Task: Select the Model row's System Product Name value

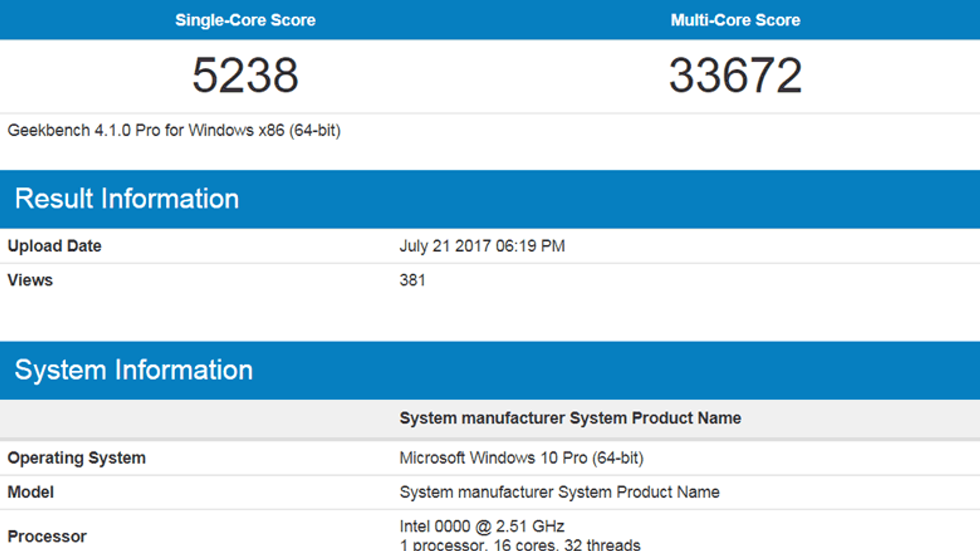Action: tap(559, 492)
